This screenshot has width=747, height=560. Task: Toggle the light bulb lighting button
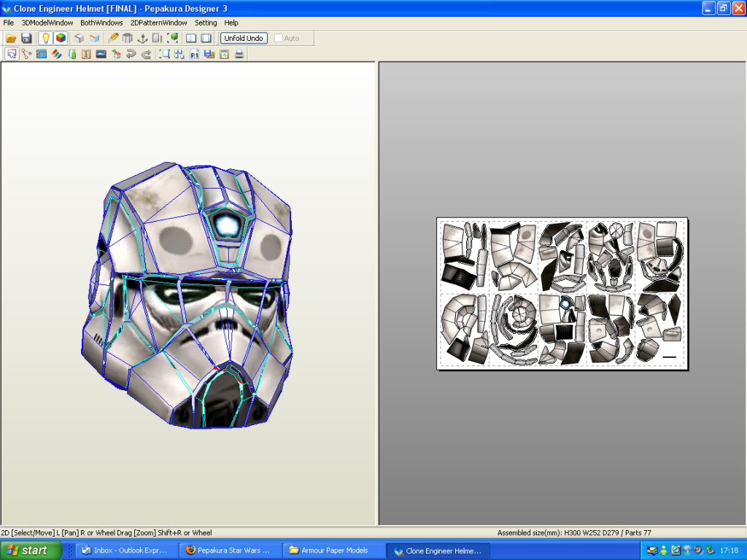(46, 38)
